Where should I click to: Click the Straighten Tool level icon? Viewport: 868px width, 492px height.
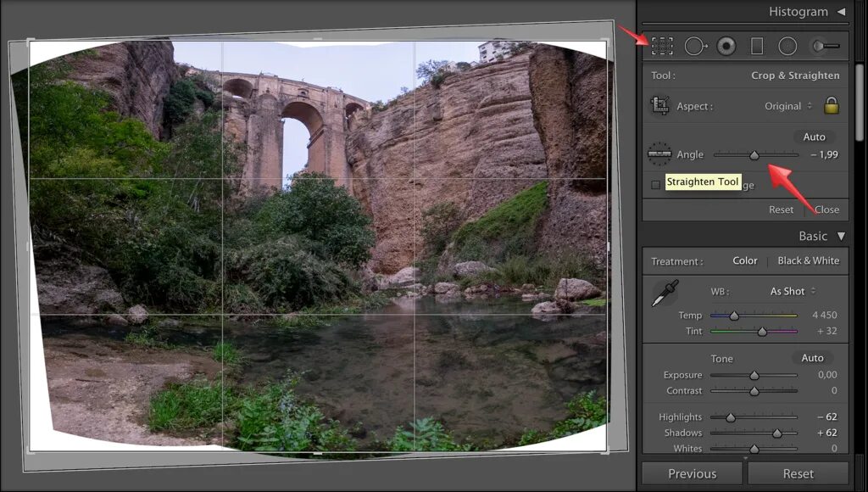tap(659, 154)
